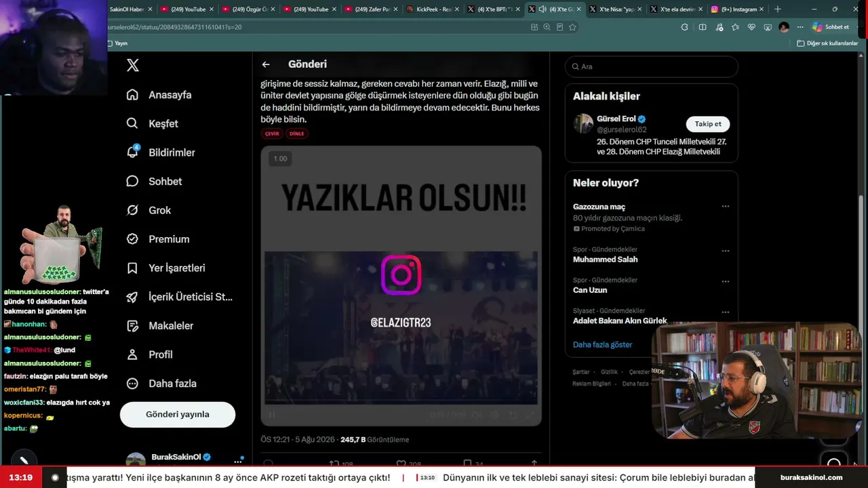Screen dimensions: 868x488
Task: Click the tab audio speaker icon
Action: pyautogui.click(x=542, y=9)
